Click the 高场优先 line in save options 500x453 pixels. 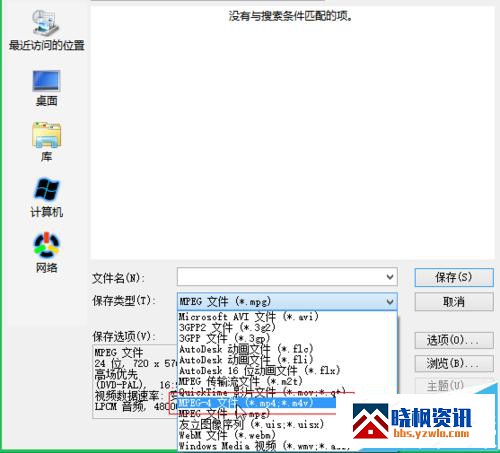coord(116,374)
